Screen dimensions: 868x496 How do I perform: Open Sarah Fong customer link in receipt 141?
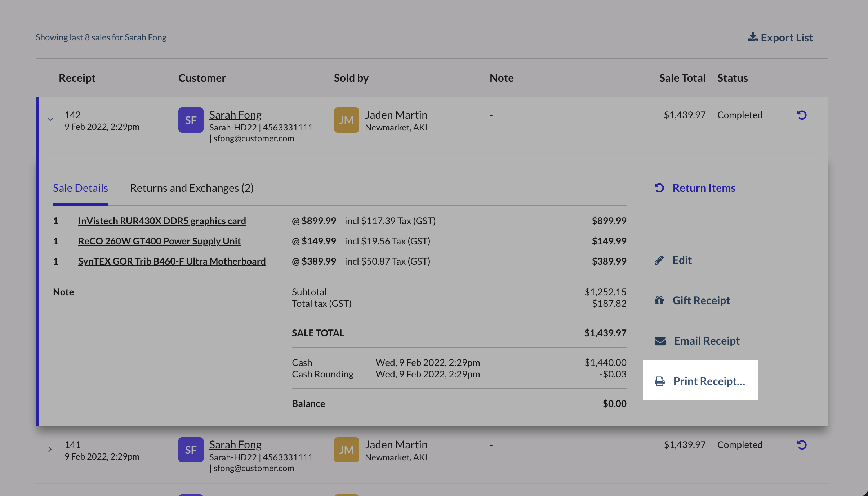[235, 445]
